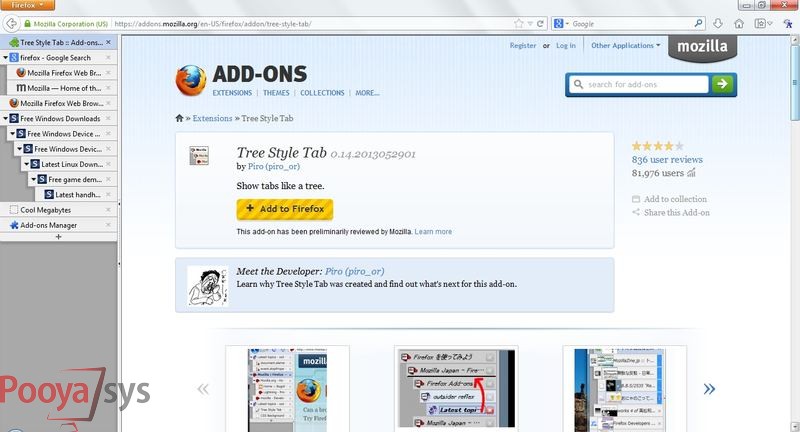The width and height of the screenshot is (800, 432).
Task: Switch to Free game dem... tab
Action: (x=73, y=180)
